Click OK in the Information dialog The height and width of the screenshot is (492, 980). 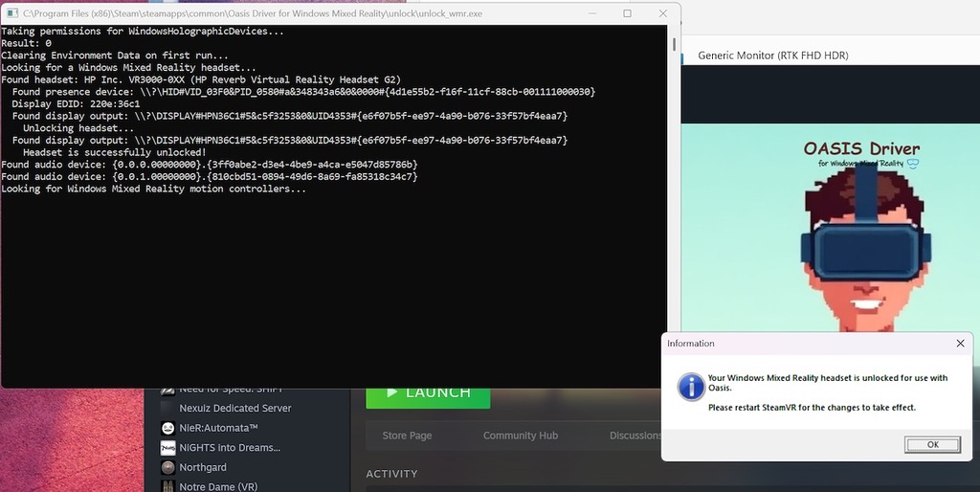(932, 444)
